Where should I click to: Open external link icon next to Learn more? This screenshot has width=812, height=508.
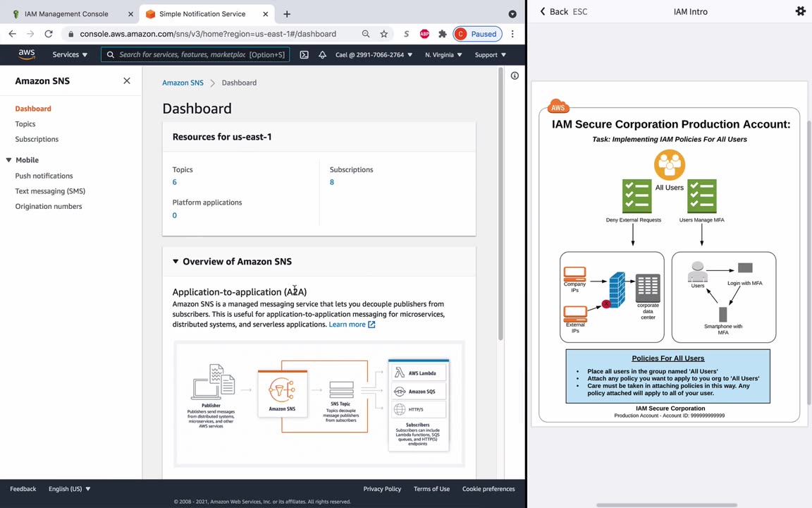click(x=371, y=325)
